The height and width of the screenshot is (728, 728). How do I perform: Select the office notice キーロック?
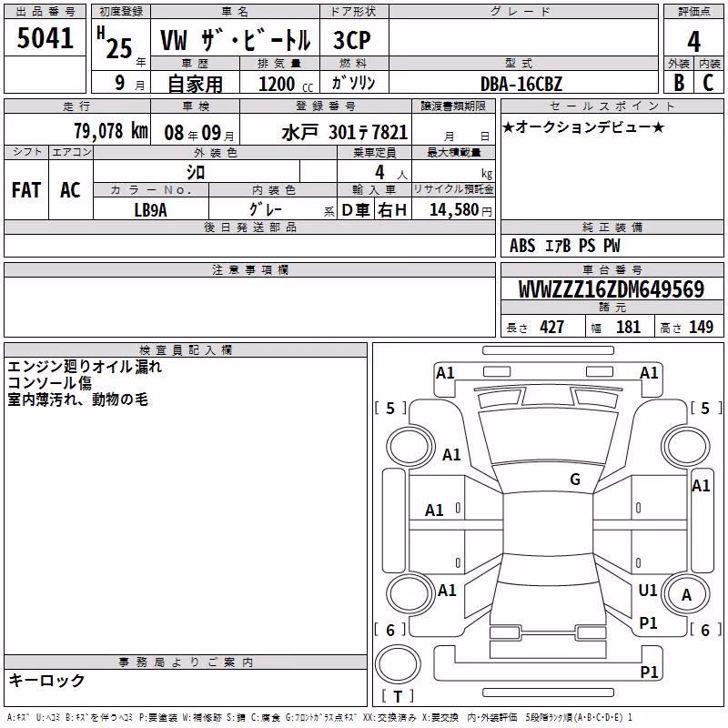click(x=47, y=681)
